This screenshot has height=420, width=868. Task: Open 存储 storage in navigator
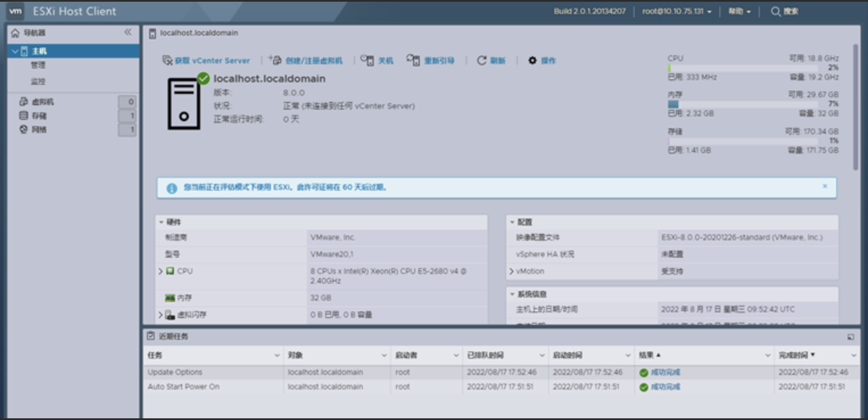coord(39,116)
